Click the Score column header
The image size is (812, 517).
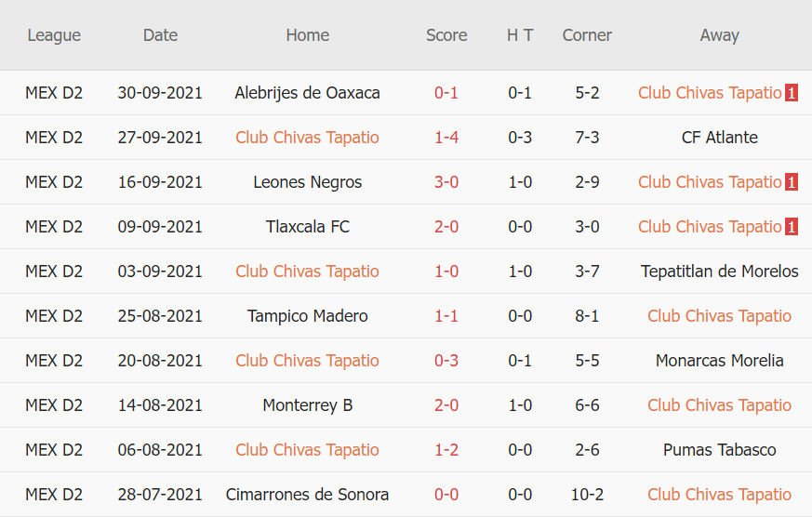(x=446, y=35)
